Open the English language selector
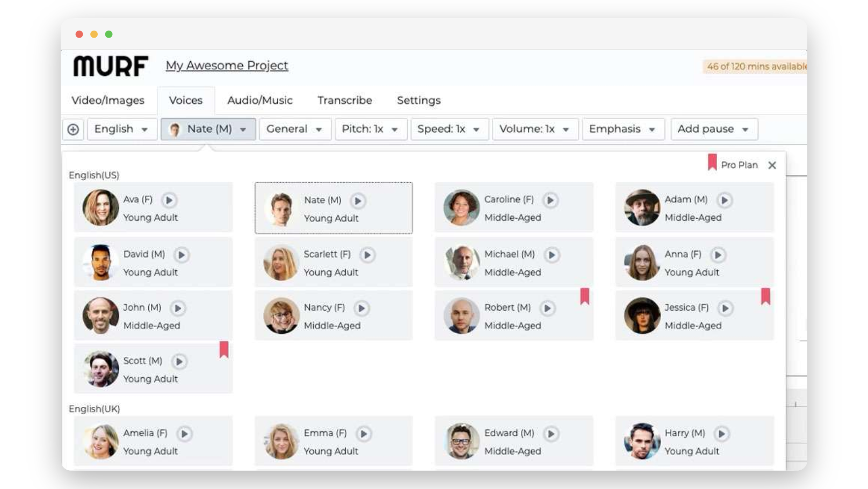Screen dimensions: 868x489 (121, 129)
